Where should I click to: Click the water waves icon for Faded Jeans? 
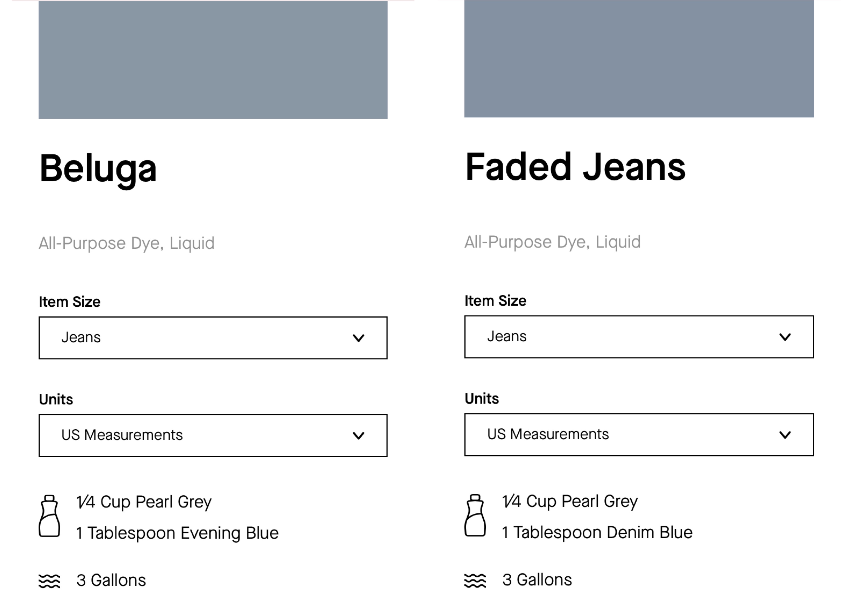coord(475,580)
